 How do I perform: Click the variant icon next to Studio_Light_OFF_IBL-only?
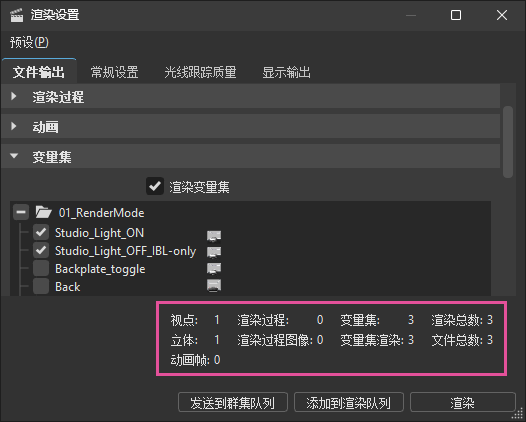point(214,252)
